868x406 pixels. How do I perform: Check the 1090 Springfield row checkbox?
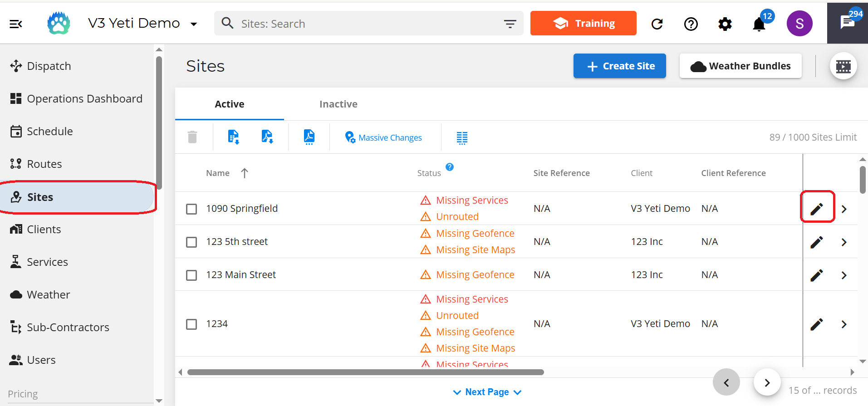click(191, 209)
